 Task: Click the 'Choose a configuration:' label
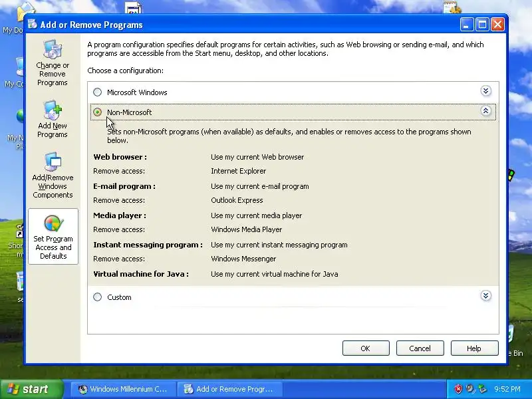pos(125,70)
